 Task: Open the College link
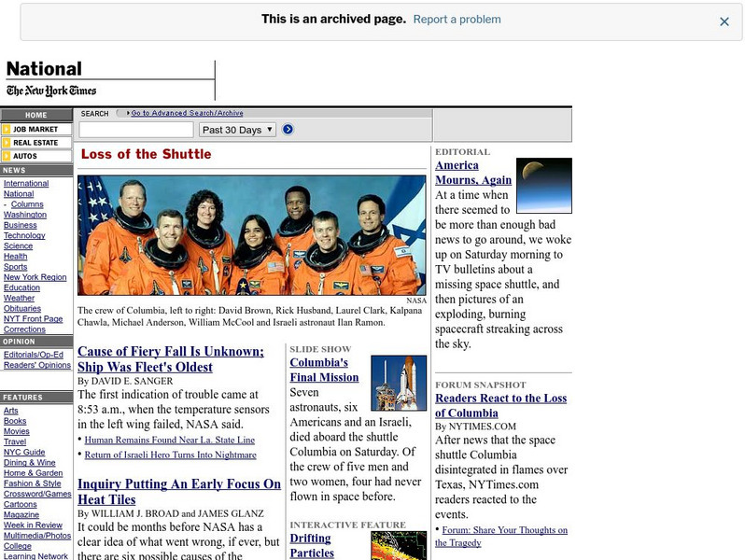coord(18,547)
